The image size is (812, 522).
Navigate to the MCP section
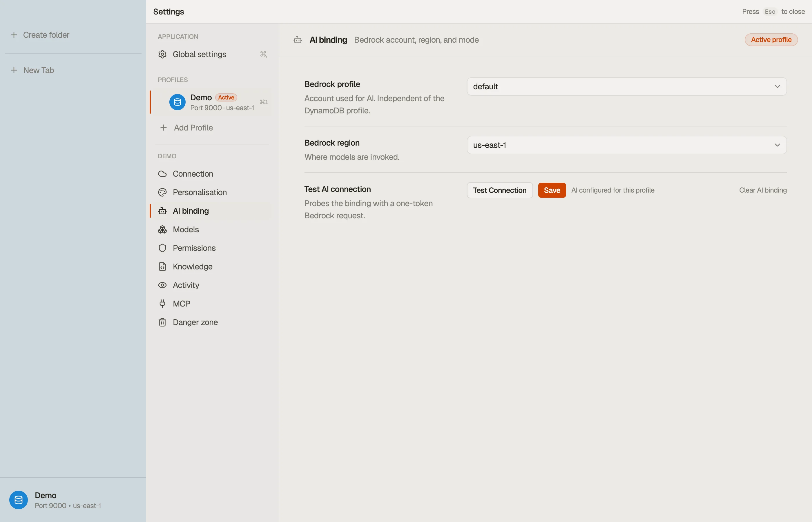tap(212, 304)
